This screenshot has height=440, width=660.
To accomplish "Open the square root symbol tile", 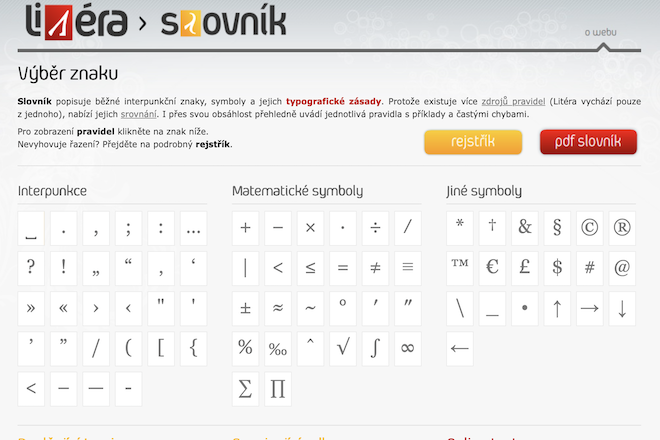I will (343, 348).
